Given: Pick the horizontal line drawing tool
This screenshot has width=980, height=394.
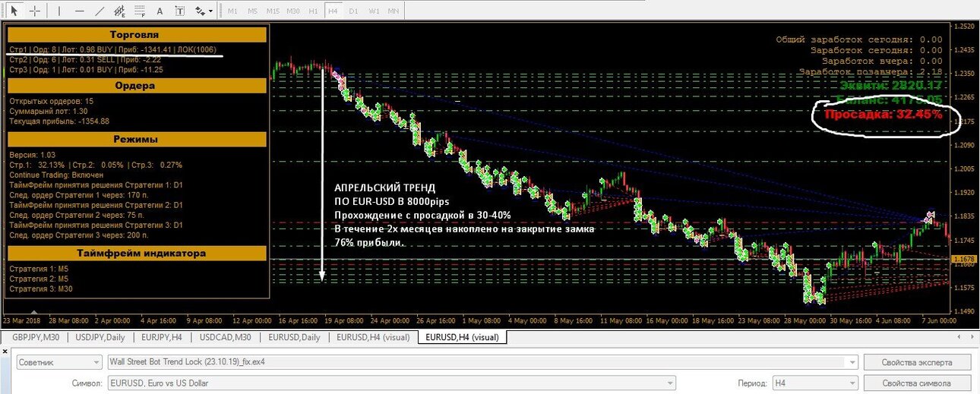Looking at the screenshot, I should pos(80,11).
